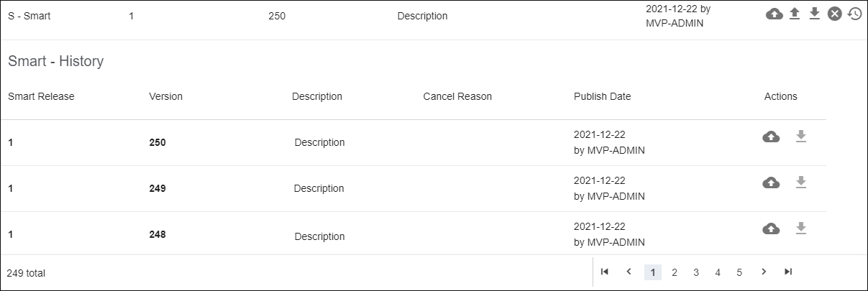This screenshot has height=291, width=868.
Task: Jump to last page of history
Action: (788, 272)
